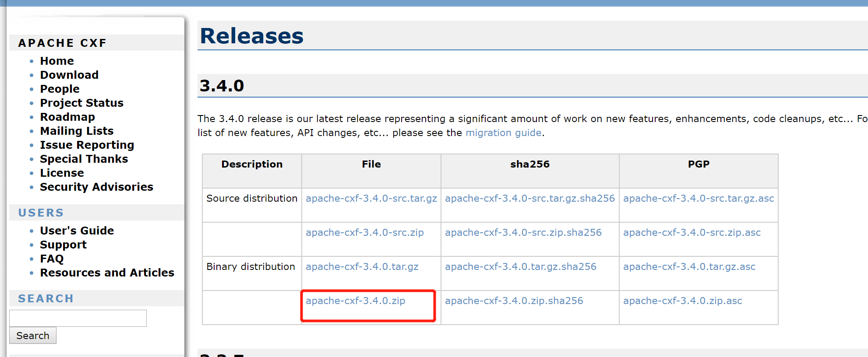Click the Description column header
This screenshot has width=868, height=357.
pyautogui.click(x=252, y=171)
